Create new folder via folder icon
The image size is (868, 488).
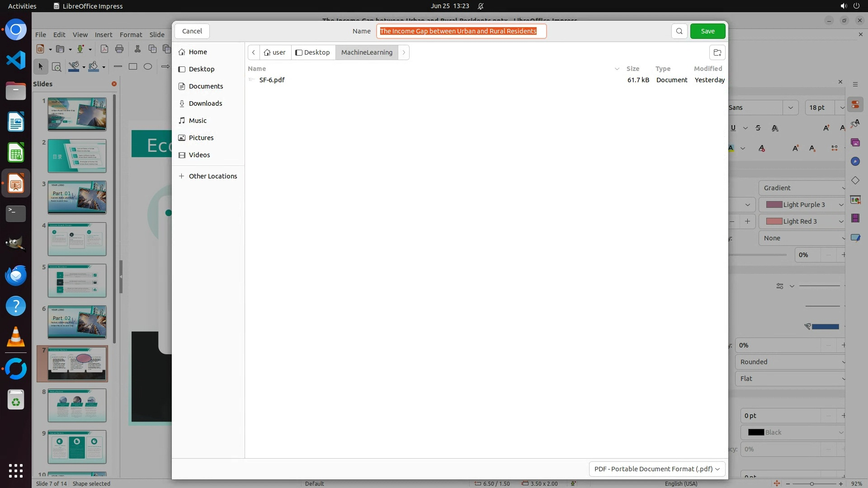(x=717, y=52)
